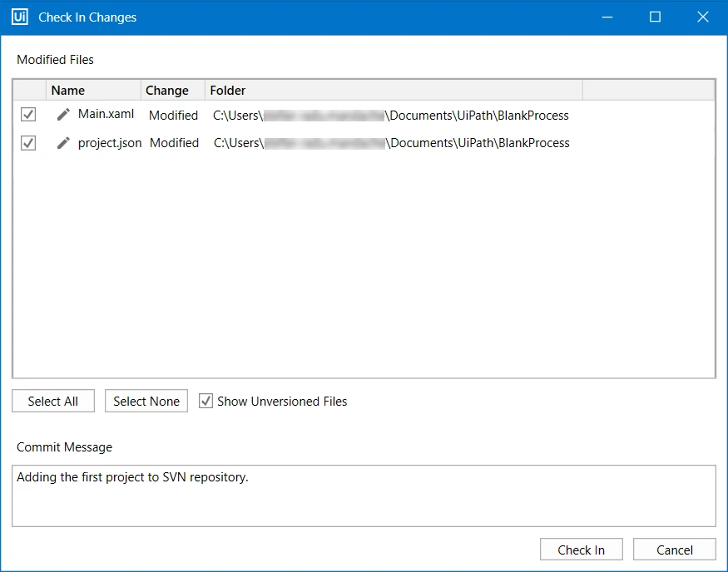Sort by the Name column header

pyautogui.click(x=93, y=90)
